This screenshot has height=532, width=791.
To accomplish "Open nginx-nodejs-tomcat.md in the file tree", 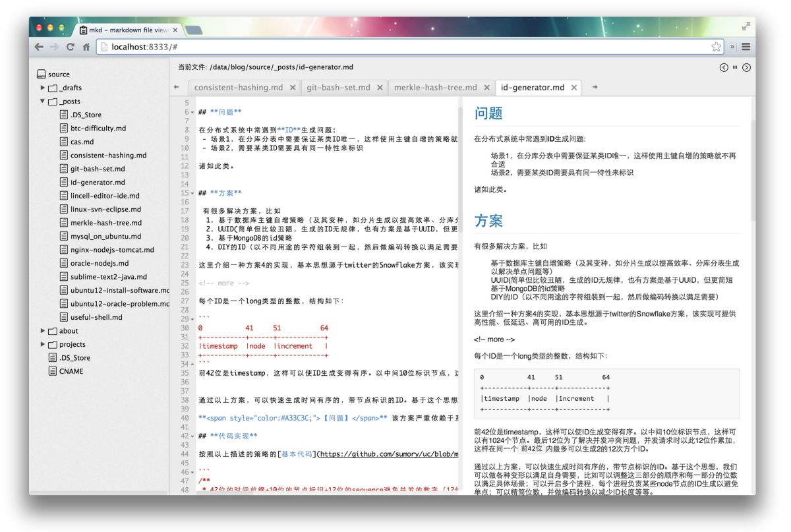I will tap(107, 250).
